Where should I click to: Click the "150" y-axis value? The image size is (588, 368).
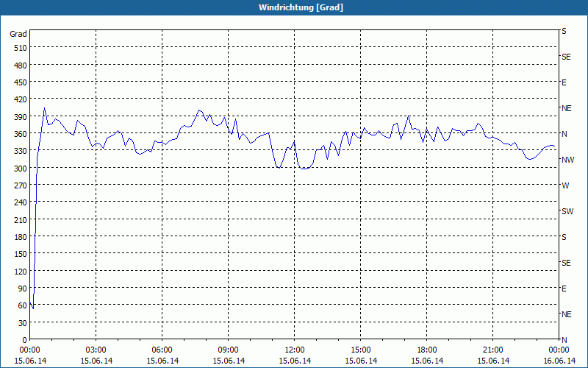click(21, 254)
